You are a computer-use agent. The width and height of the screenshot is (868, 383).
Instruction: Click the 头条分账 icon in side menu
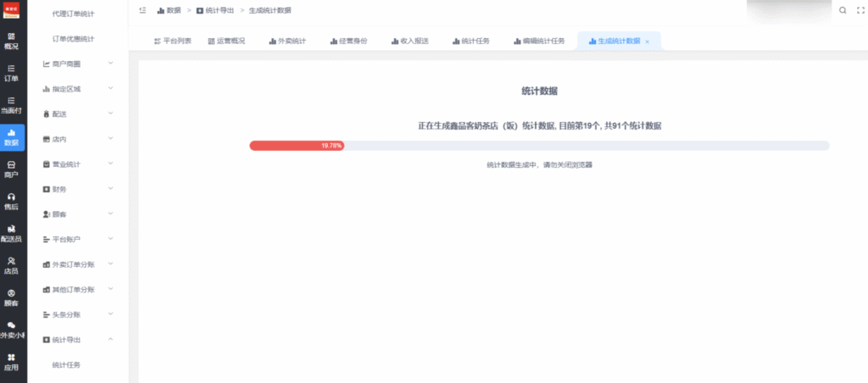(47, 315)
